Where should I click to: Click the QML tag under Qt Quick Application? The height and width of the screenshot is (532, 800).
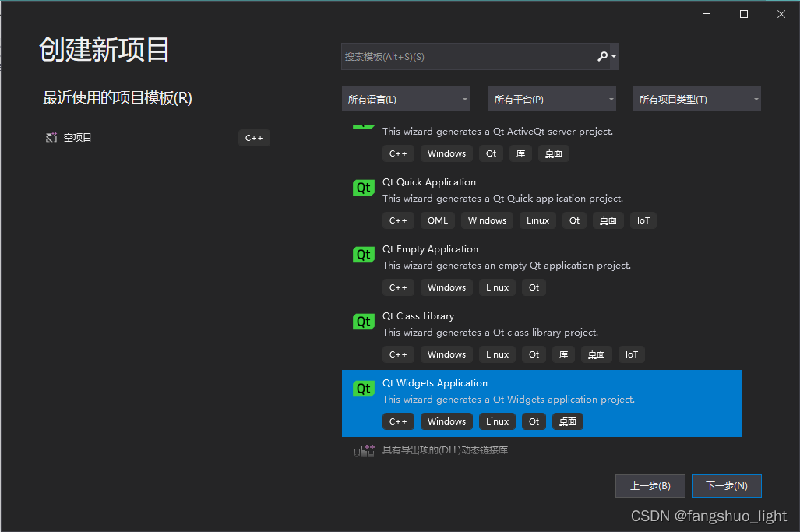[438, 220]
